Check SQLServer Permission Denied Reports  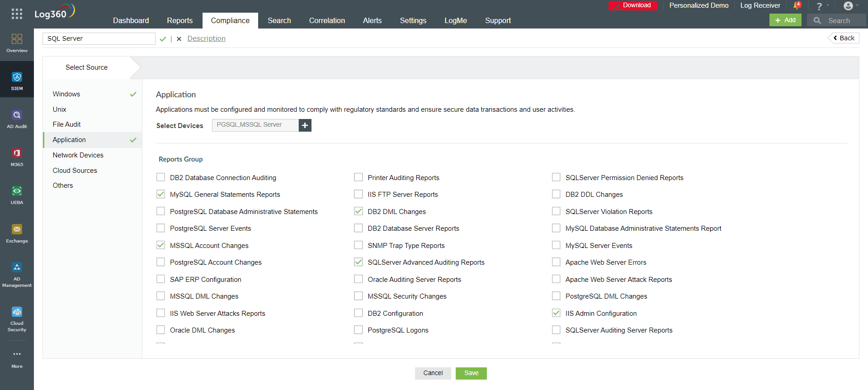pyautogui.click(x=556, y=177)
